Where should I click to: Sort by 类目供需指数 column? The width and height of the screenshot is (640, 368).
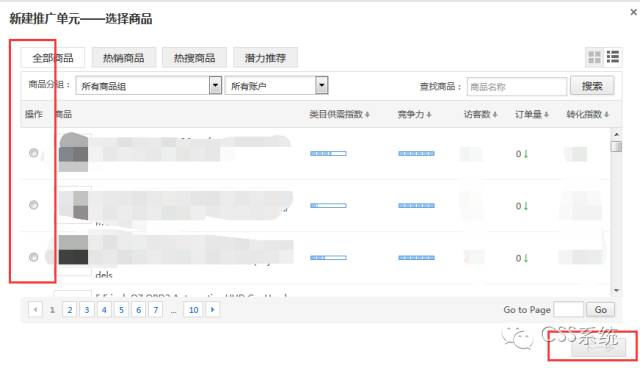tap(339, 114)
